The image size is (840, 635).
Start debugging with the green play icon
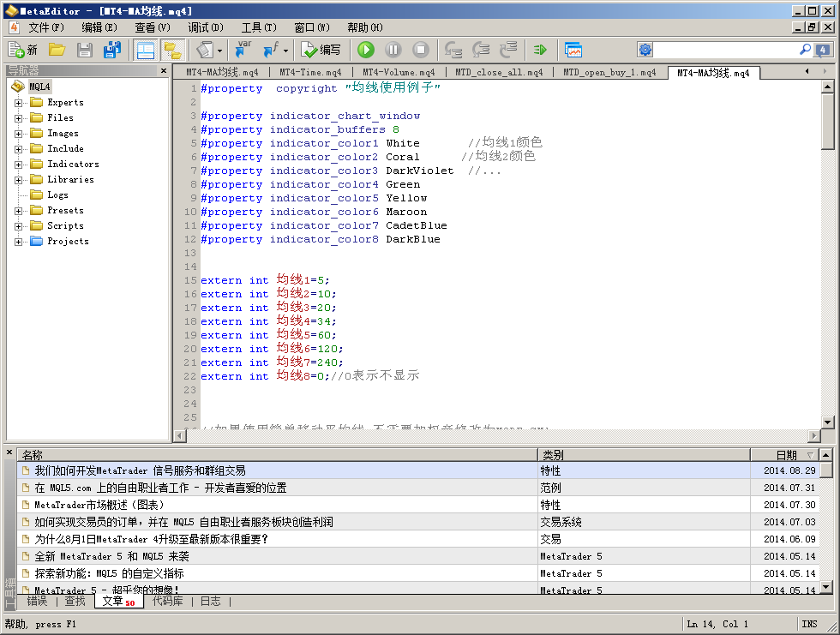point(366,51)
